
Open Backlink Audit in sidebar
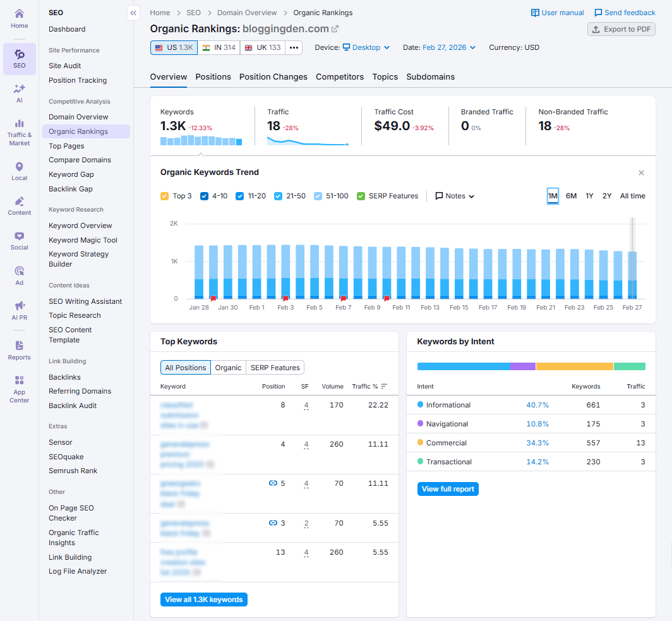click(x=73, y=406)
